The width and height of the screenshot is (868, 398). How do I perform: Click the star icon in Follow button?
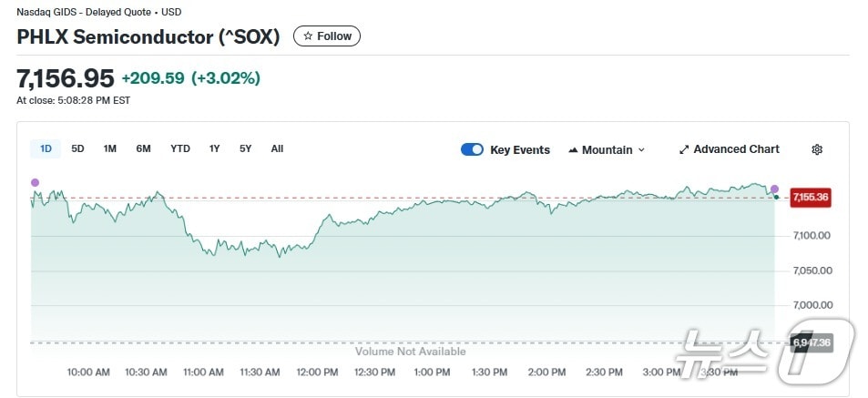308,36
